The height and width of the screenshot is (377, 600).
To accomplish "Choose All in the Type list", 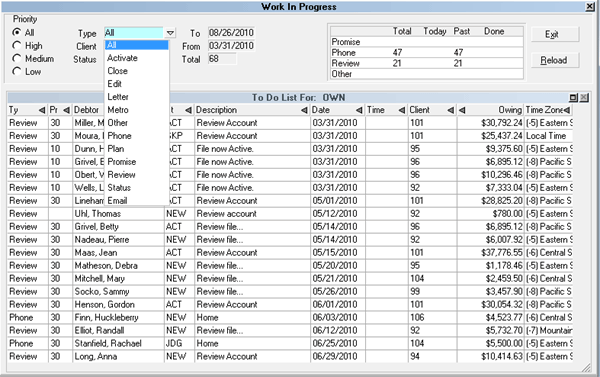I will tap(137, 45).
